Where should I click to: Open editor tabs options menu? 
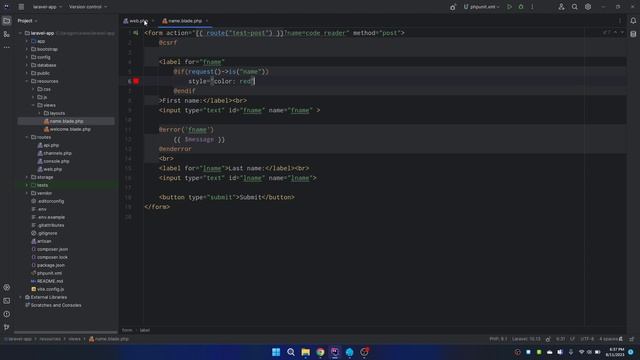pyautogui.click(x=620, y=21)
